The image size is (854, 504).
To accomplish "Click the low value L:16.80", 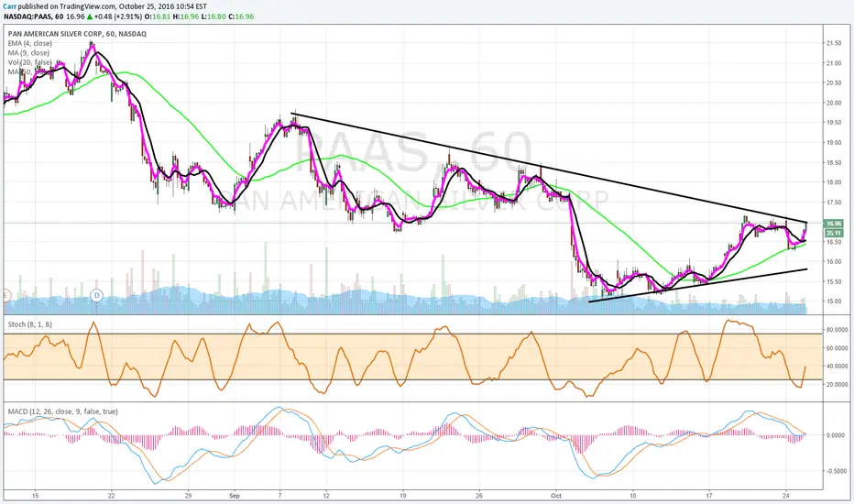I will (x=213, y=16).
